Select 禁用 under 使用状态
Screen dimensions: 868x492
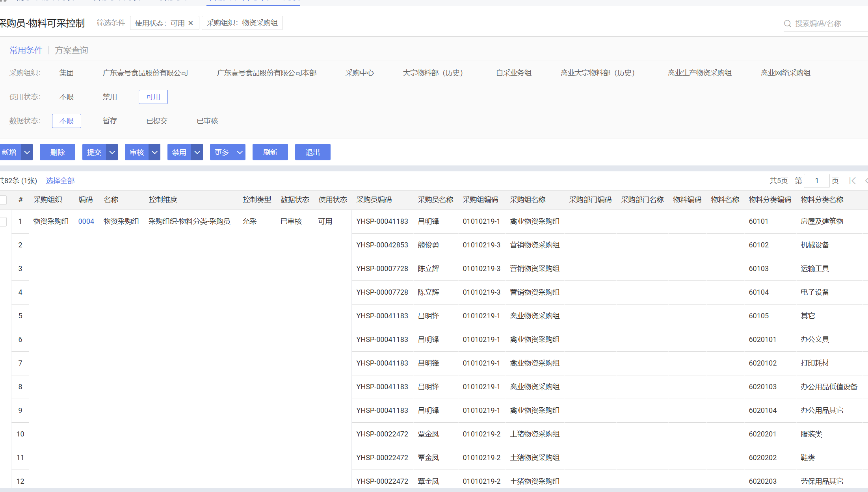[x=110, y=97]
